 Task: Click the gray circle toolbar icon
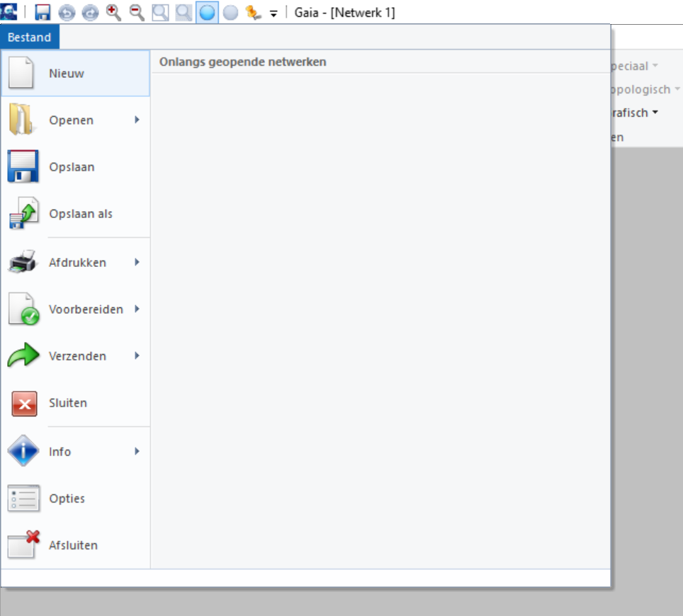(x=230, y=13)
